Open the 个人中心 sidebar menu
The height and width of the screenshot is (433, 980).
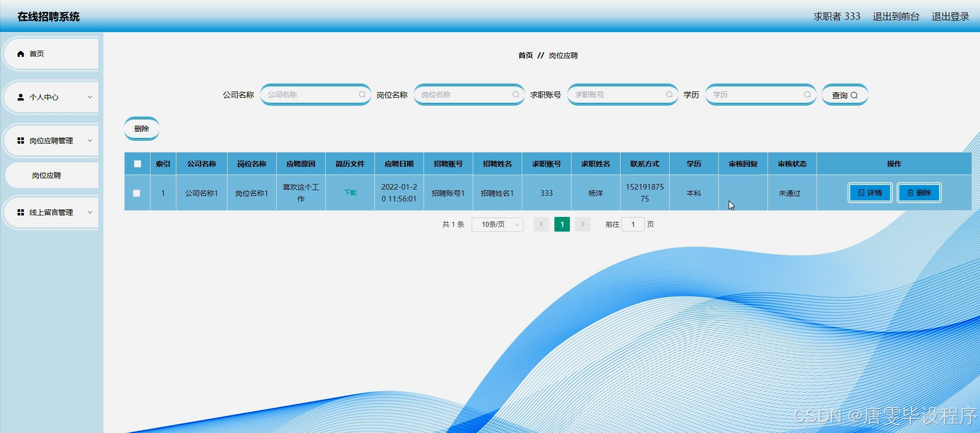tap(51, 97)
